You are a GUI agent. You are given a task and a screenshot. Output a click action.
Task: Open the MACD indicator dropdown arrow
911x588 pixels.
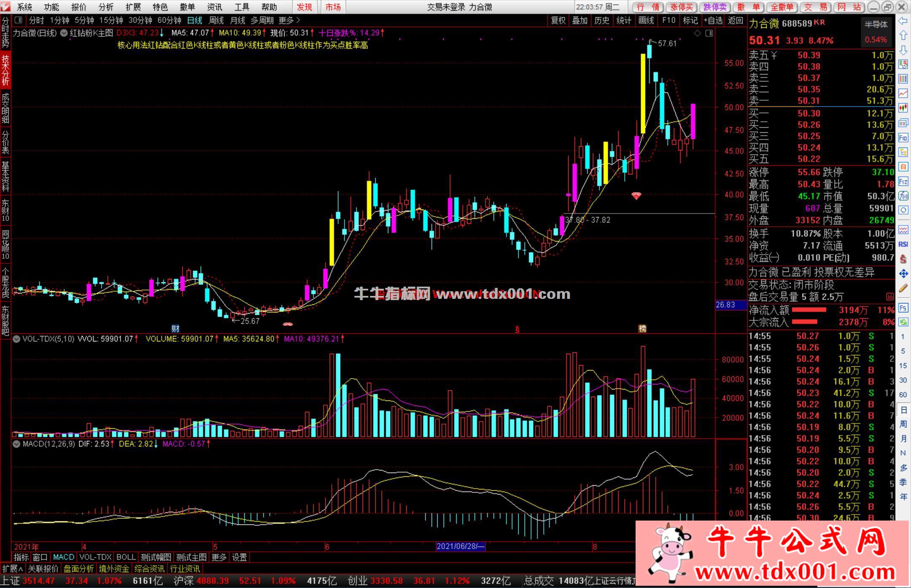tap(16, 444)
